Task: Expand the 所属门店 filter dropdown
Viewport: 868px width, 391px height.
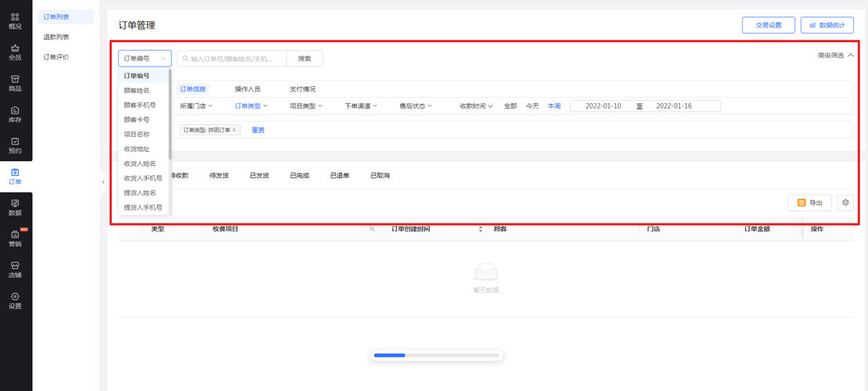Action: (x=196, y=106)
